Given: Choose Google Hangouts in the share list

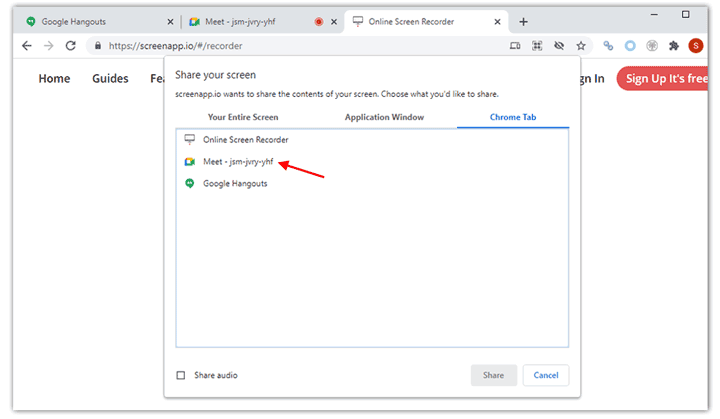Looking at the screenshot, I should click(x=372, y=184).
